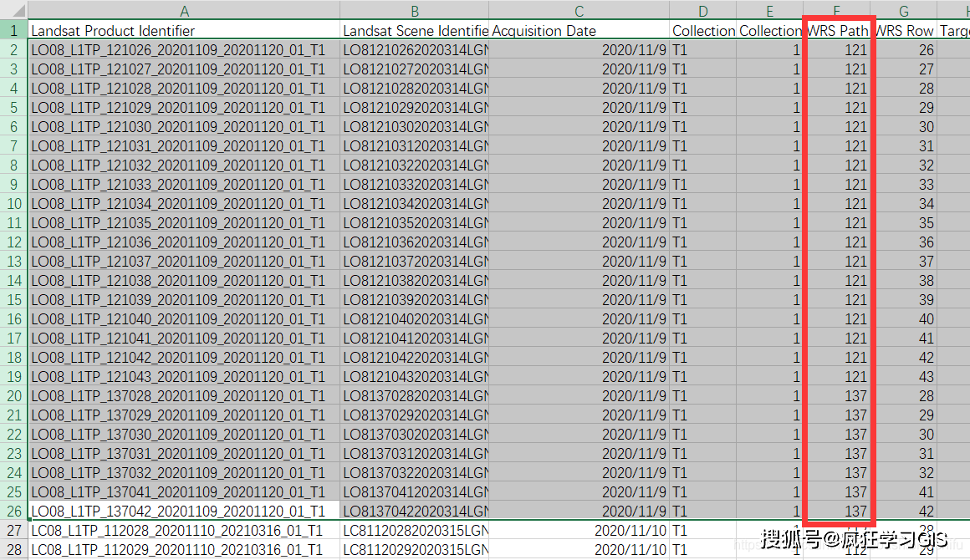Select column D header
This screenshot has height=560, width=970.
[702, 10]
